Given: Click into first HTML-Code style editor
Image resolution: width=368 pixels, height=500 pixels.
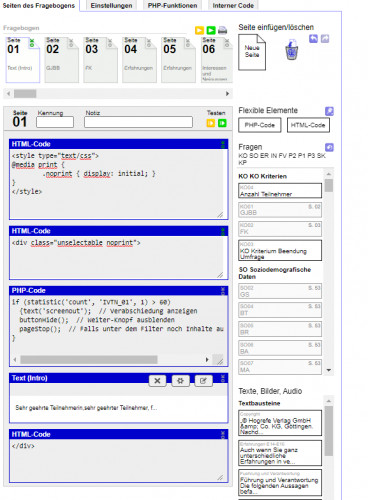Looking at the screenshot, I should tap(117, 184).
